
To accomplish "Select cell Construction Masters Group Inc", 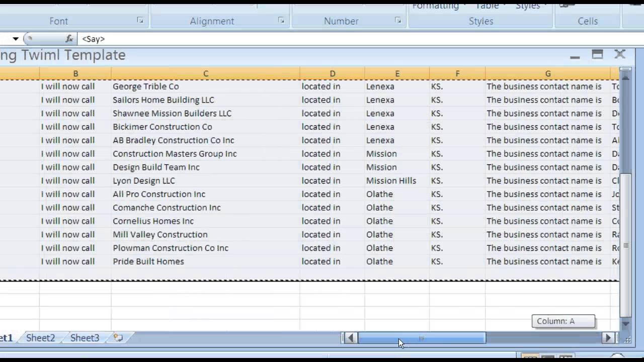I will [x=206, y=154].
